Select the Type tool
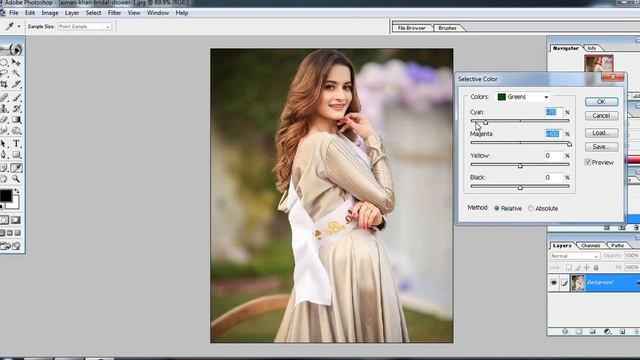 [x=16, y=144]
